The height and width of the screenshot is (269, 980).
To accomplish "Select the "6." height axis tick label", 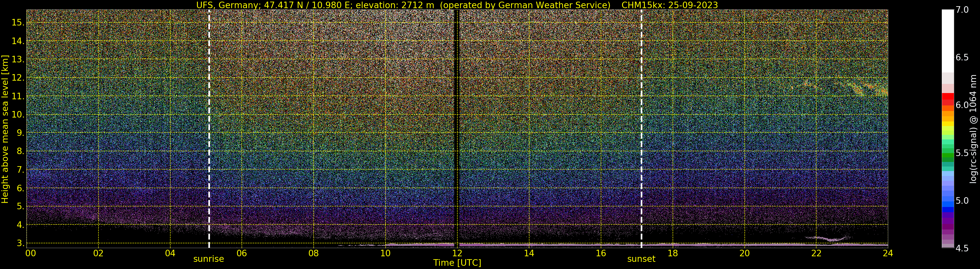I will (21, 188).
